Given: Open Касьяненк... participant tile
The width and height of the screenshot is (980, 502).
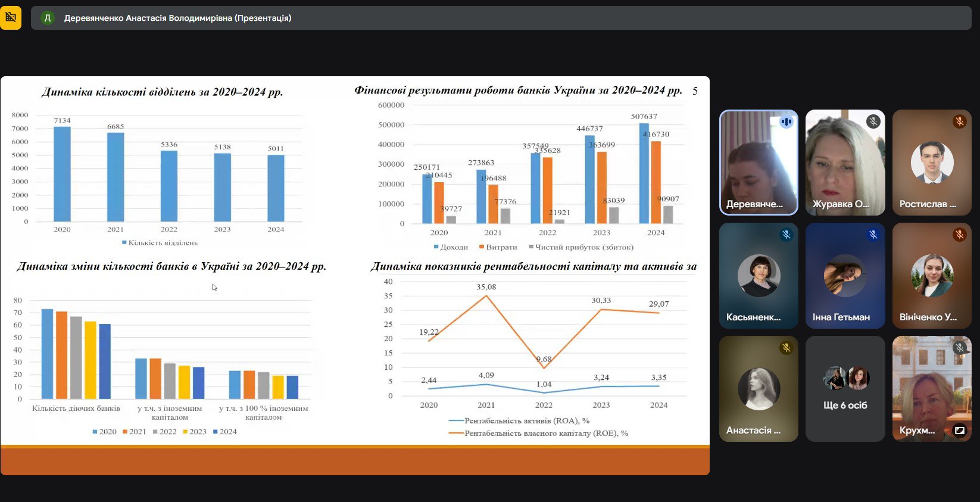Looking at the screenshot, I should (x=759, y=276).
